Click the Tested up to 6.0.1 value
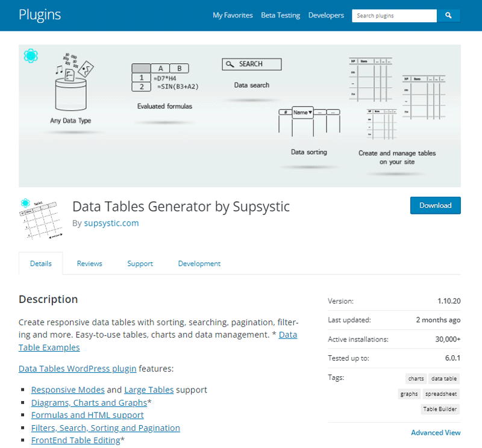 point(452,358)
